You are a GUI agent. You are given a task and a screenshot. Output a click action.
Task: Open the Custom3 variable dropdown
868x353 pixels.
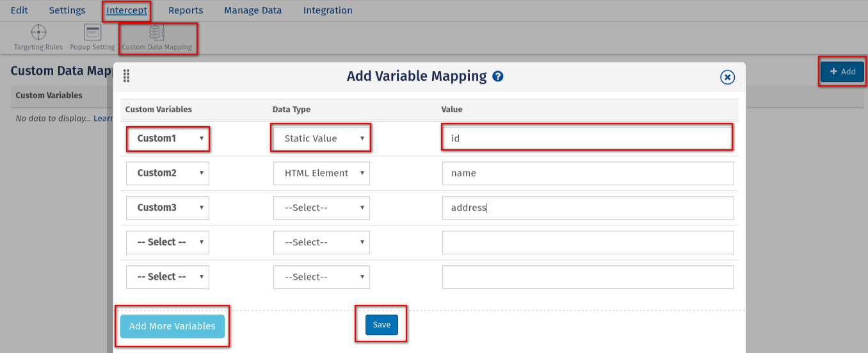tap(168, 208)
